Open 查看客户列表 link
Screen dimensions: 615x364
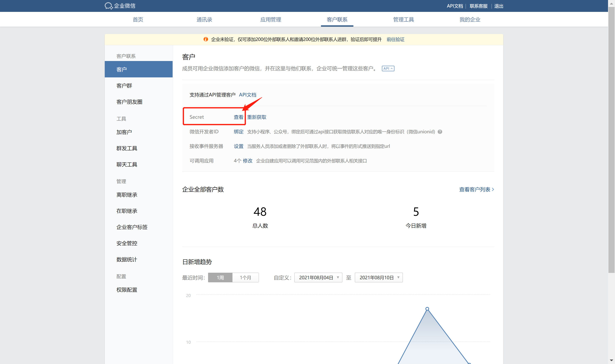476,189
